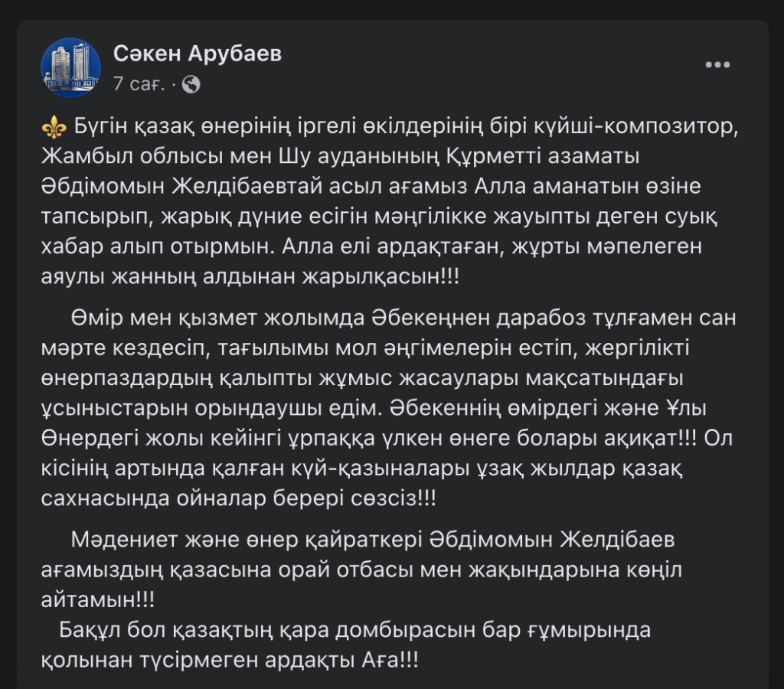Click the globe public-audience icon
The width and height of the screenshot is (784, 689).
[x=191, y=84]
